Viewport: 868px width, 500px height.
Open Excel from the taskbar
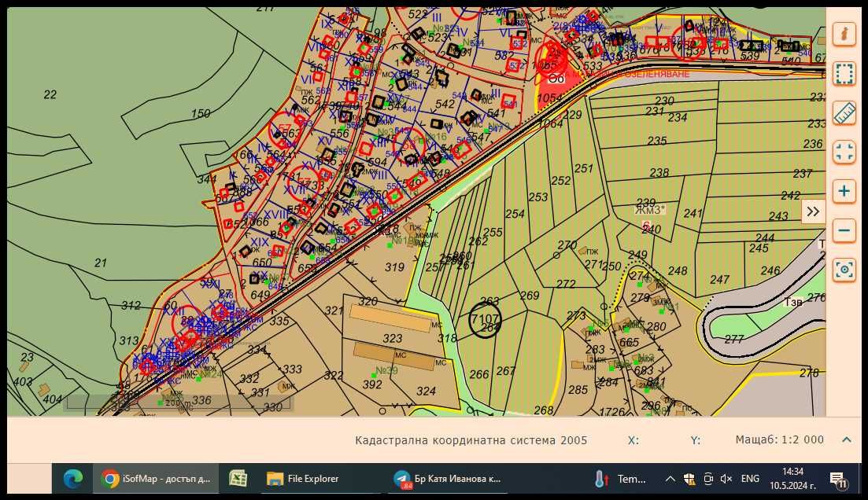238,479
